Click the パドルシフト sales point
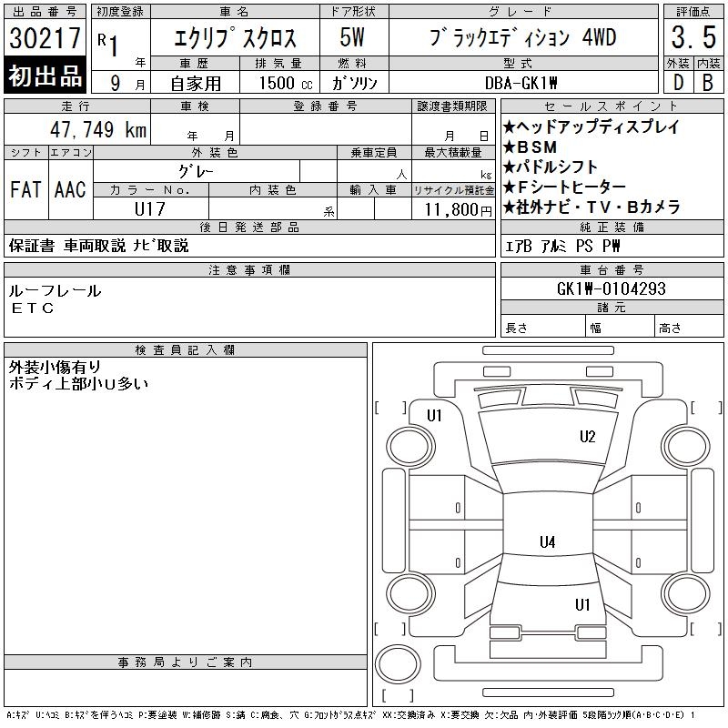Image resolution: width=728 pixels, height=728 pixels. [551, 167]
